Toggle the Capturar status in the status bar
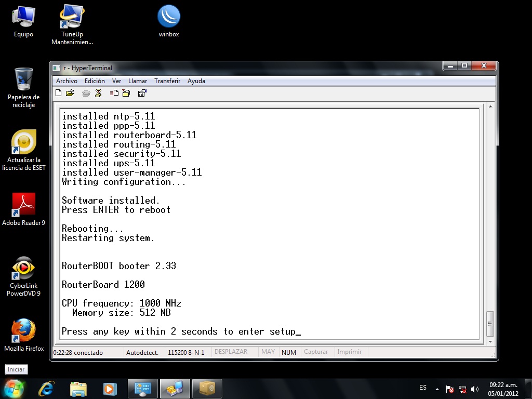 point(316,352)
